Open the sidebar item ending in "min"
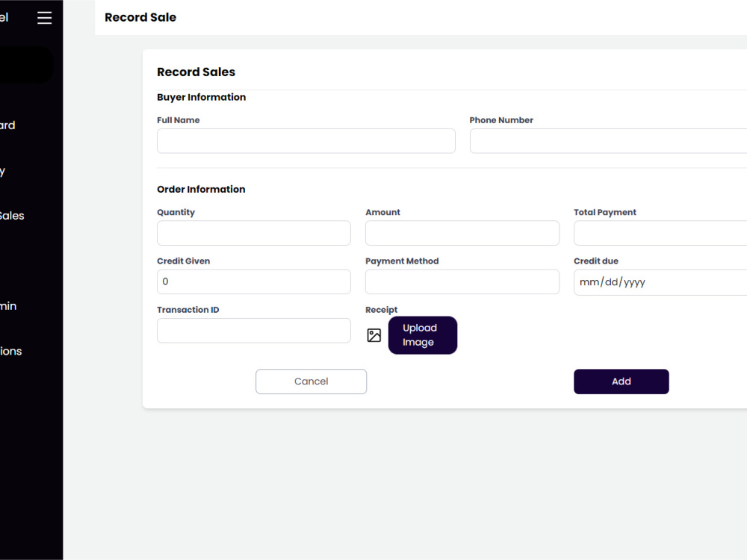 pyautogui.click(x=8, y=305)
